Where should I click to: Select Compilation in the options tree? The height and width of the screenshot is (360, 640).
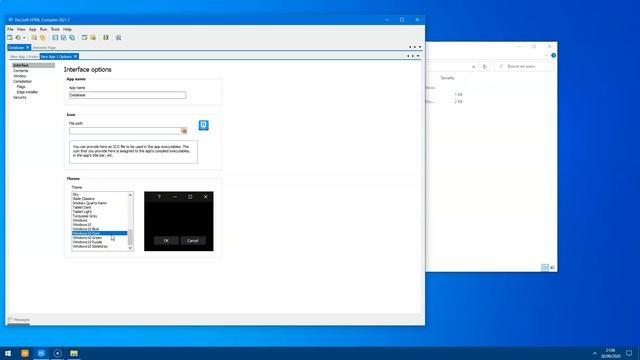pos(22,81)
